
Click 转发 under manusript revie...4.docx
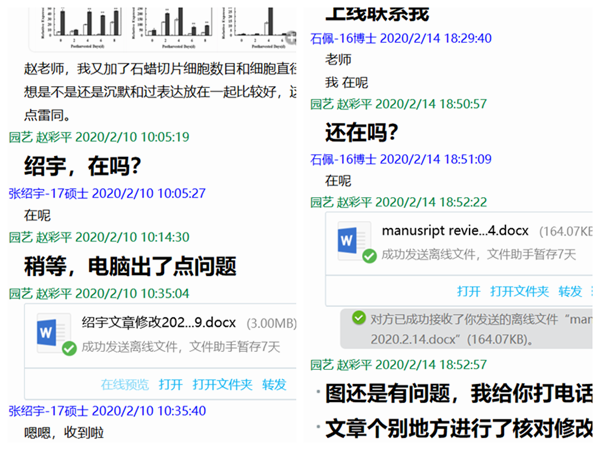click(x=570, y=291)
